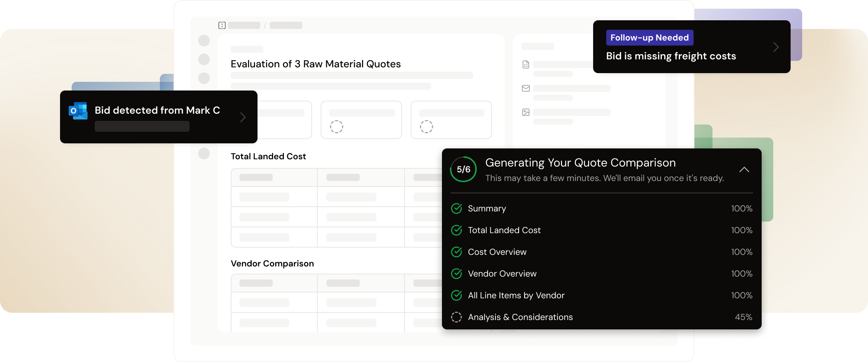Toggle the Cost Overview completion check
The height and width of the screenshot is (362, 868).
456,252
